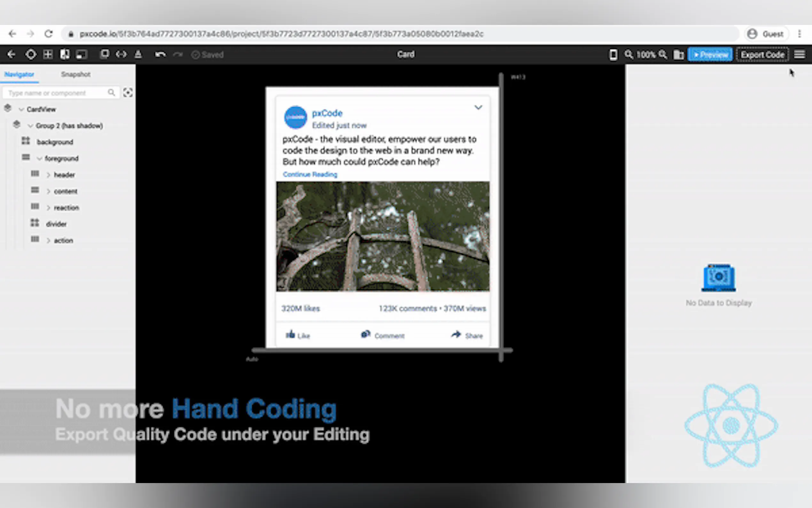The width and height of the screenshot is (812, 508).
Task: Switch to the Snapshot tab
Action: (75, 74)
